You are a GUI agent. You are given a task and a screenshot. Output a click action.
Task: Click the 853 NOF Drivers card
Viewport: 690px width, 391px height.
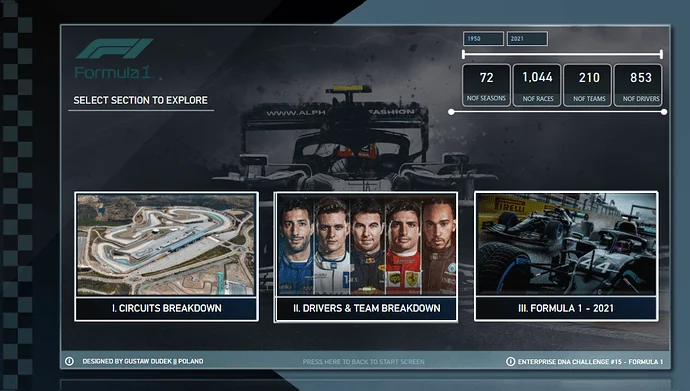639,85
